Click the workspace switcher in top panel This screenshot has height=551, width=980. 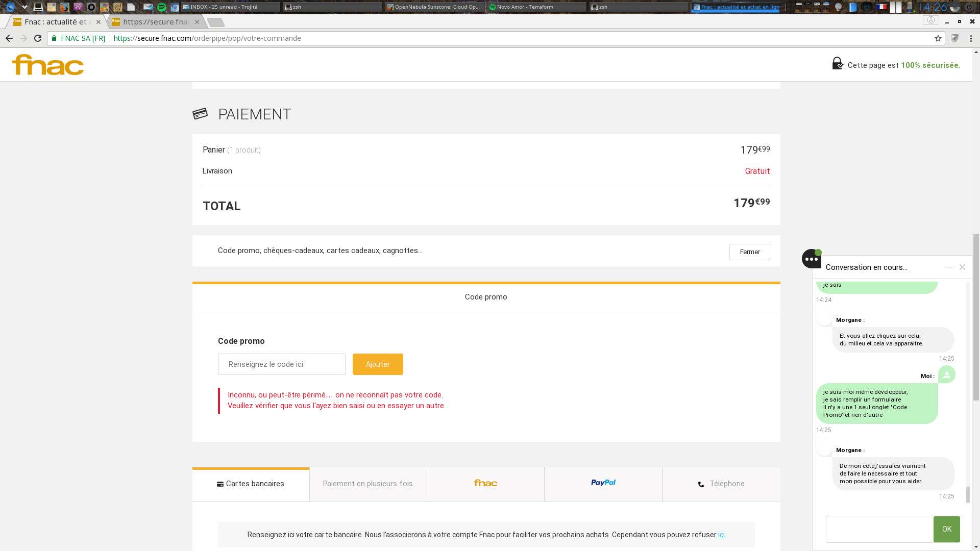812,7
